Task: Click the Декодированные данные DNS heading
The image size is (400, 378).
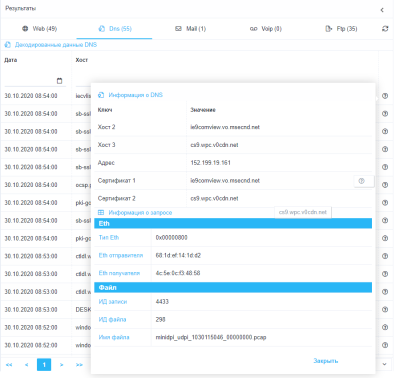Action: [56, 45]
